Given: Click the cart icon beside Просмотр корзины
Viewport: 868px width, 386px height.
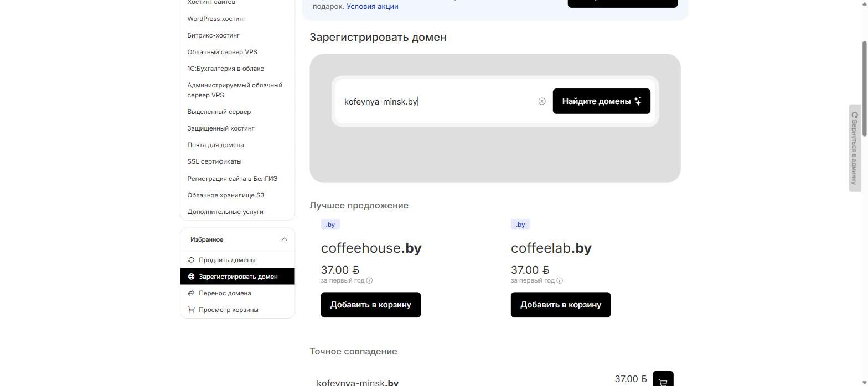Looking at the screenshot, I should tap(192, 310).
